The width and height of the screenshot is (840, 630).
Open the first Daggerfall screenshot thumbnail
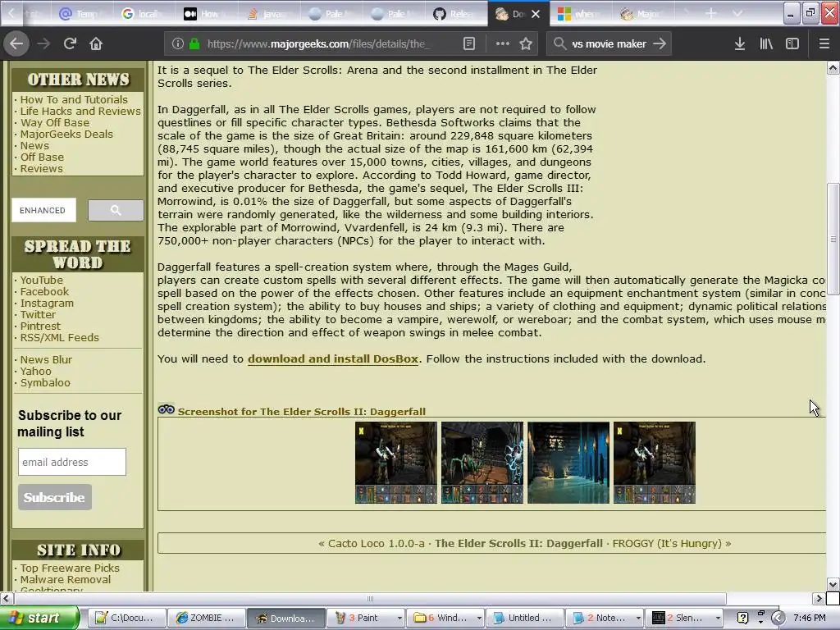(x=396, y=463)
